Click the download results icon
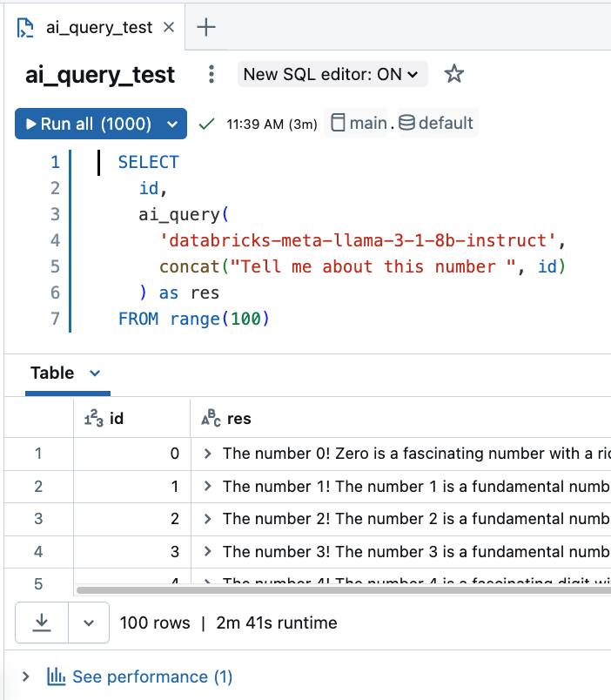 click(x=42, y=623)
